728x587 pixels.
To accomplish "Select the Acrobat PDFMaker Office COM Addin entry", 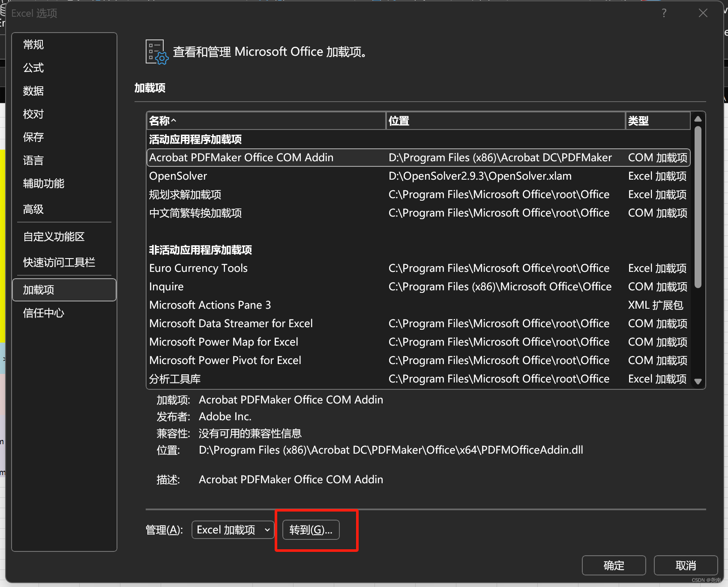I will coord(241,157).
